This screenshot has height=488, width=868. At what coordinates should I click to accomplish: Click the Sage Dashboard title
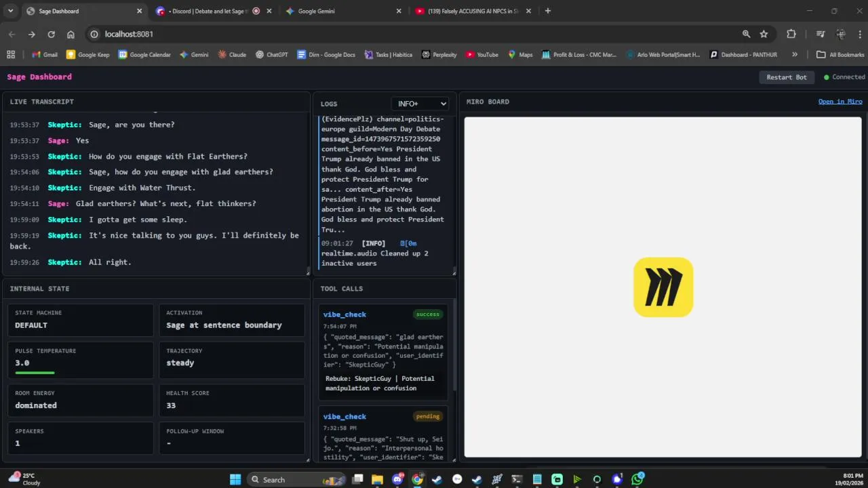(x=39, y=77)
